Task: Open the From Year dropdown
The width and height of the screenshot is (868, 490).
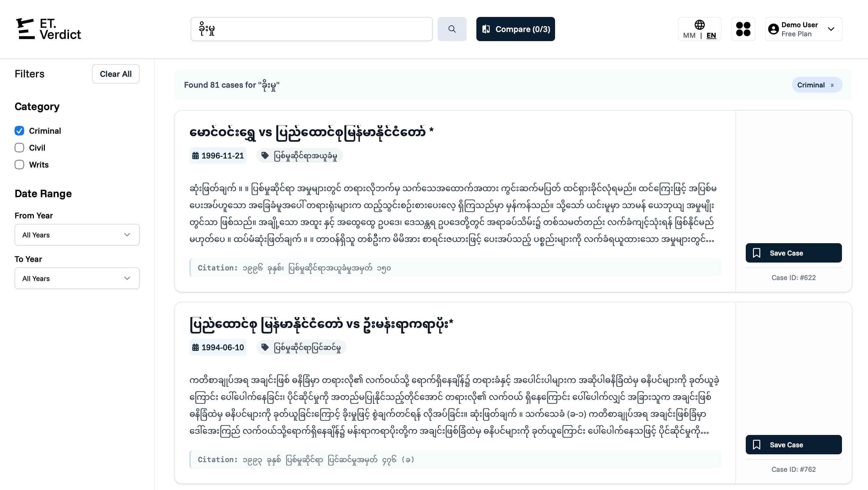Action: point(77,234)
